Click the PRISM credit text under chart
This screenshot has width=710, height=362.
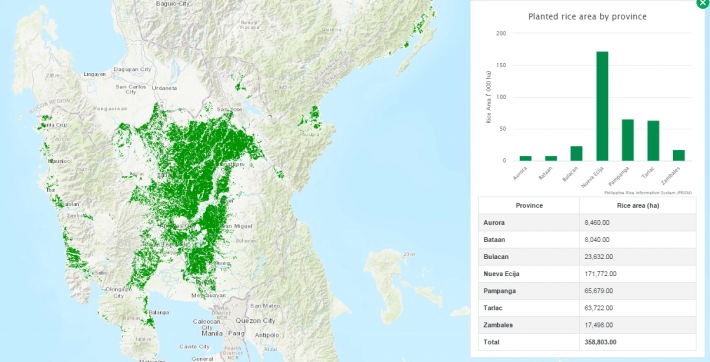(648, 193)
